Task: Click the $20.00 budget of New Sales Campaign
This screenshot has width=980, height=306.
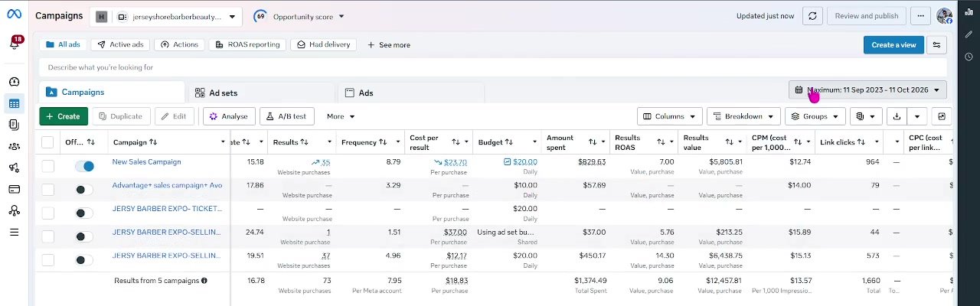Action: (524, 161)
